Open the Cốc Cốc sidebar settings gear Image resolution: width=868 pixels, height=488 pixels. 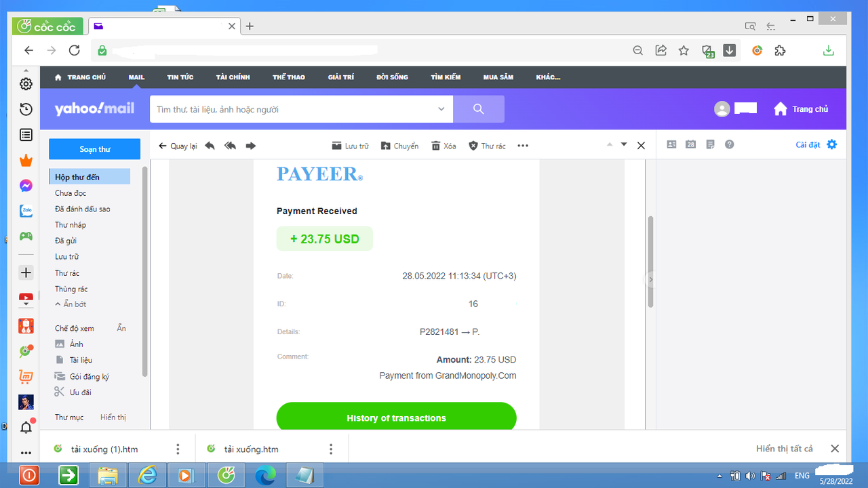point(26,84)
